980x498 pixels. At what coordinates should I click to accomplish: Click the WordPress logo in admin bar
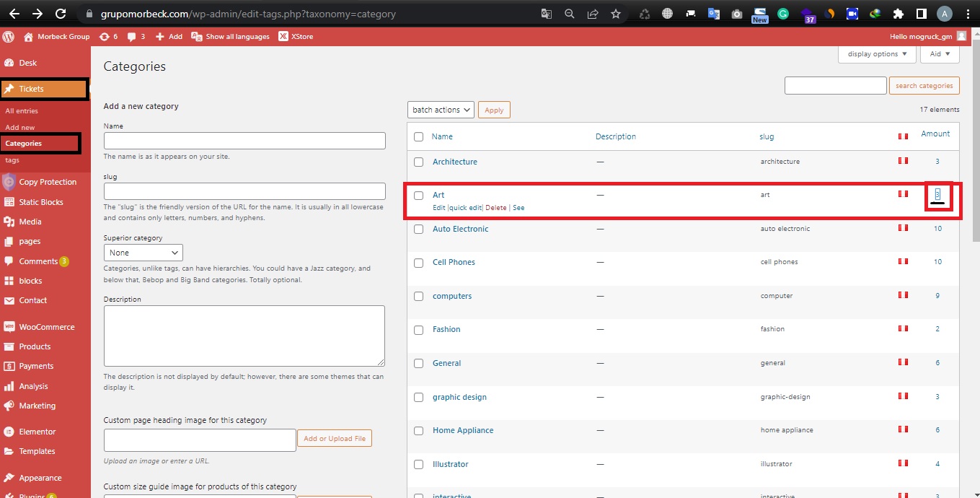pyautogui.click(x=9, y=36)
